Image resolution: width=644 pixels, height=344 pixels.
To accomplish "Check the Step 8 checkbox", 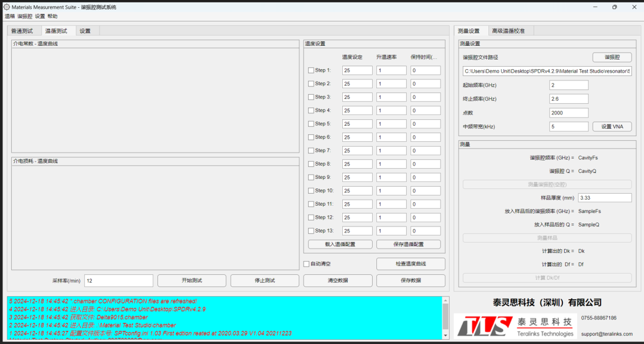I will click(311, 164).
